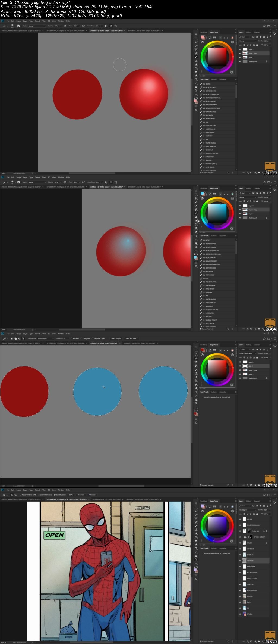Viewport: 278px width, 644px height.
Task: Click Layer 1 thumbnail in 00:02:24 frame
Action: tap(245, 57)
